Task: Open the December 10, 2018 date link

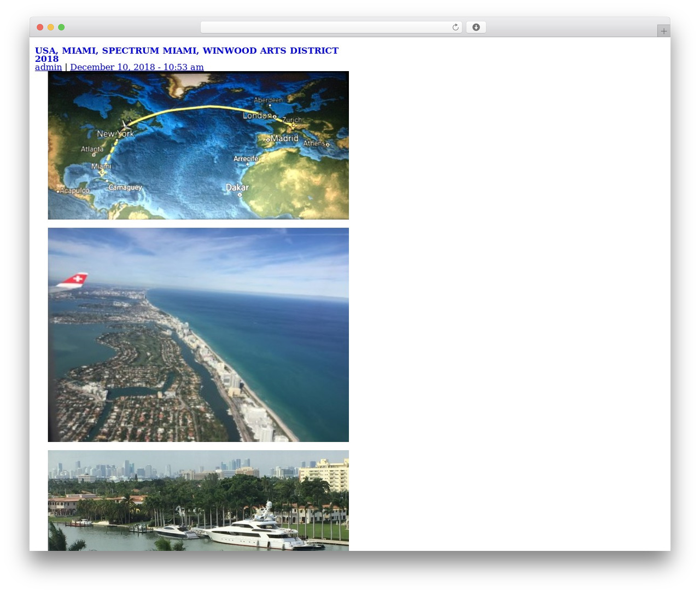Action: click(137, 67)
